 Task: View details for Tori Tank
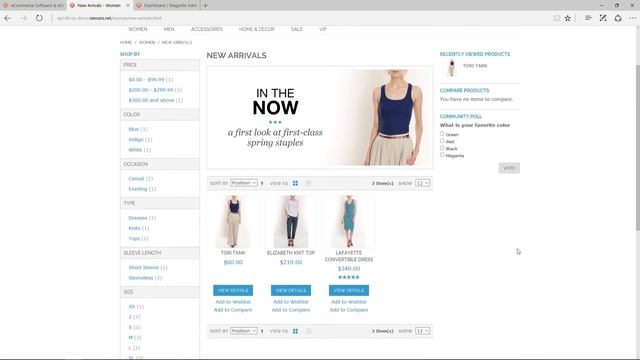click(x=233, y=290)
